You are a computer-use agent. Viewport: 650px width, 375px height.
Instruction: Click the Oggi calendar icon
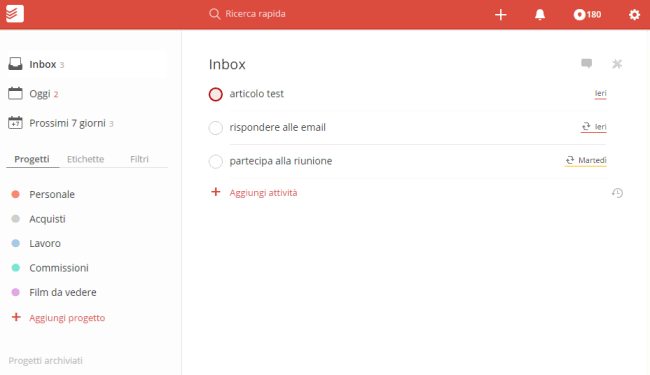coord(15,93)
